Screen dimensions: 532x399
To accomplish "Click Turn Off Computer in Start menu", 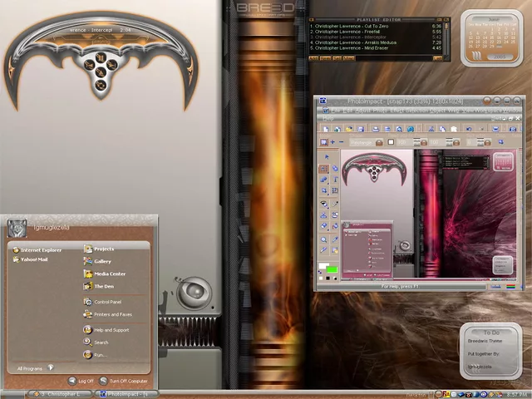I will pos(124,381).
